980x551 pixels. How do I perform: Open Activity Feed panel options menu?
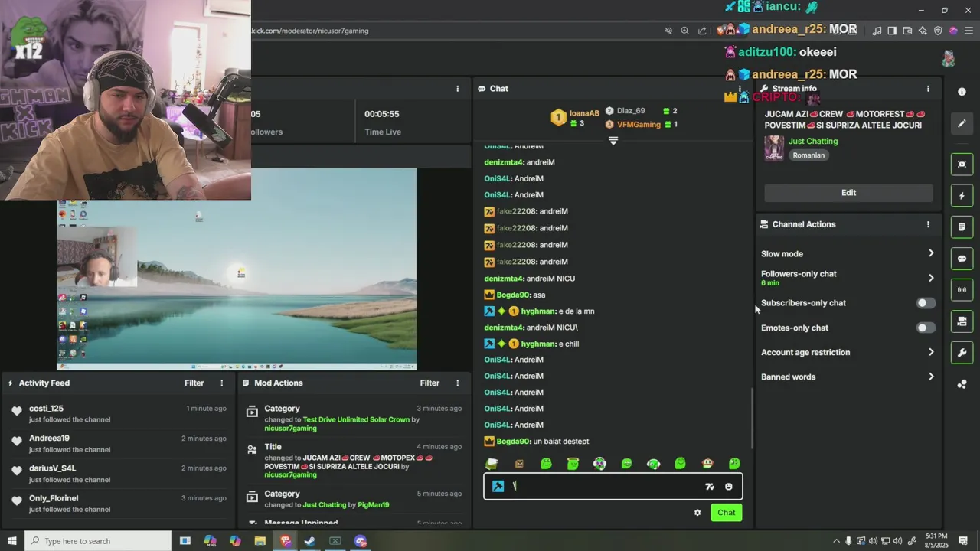click(222, 383)
